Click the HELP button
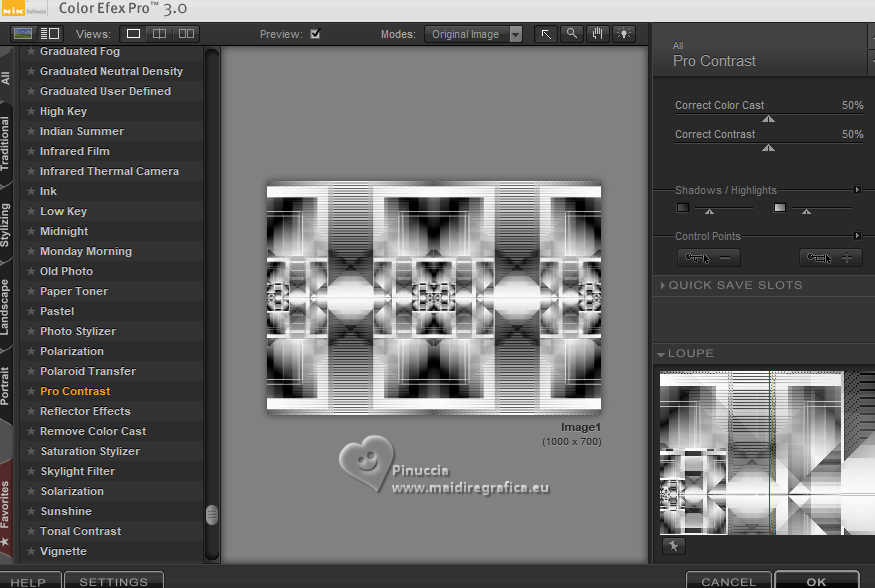 pyautogui.click(x=29, y=581)
